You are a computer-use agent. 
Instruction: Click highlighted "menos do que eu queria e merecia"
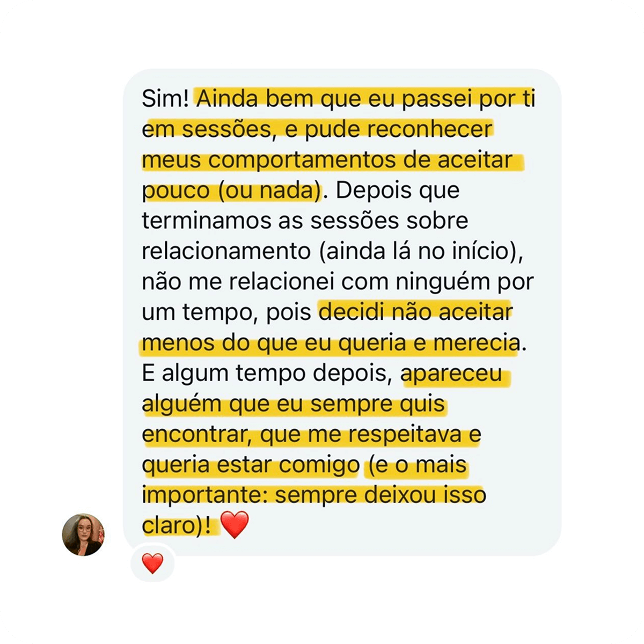point(331,343)
